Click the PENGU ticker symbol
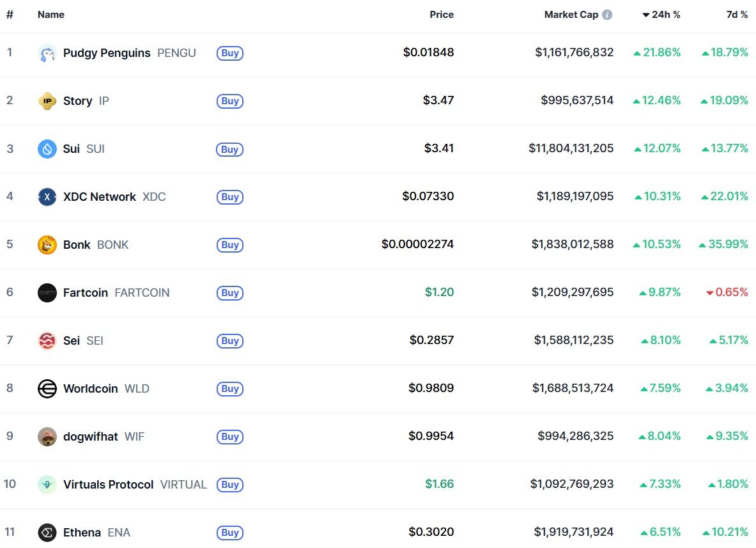Screen dimensions: 756x548 176,53
